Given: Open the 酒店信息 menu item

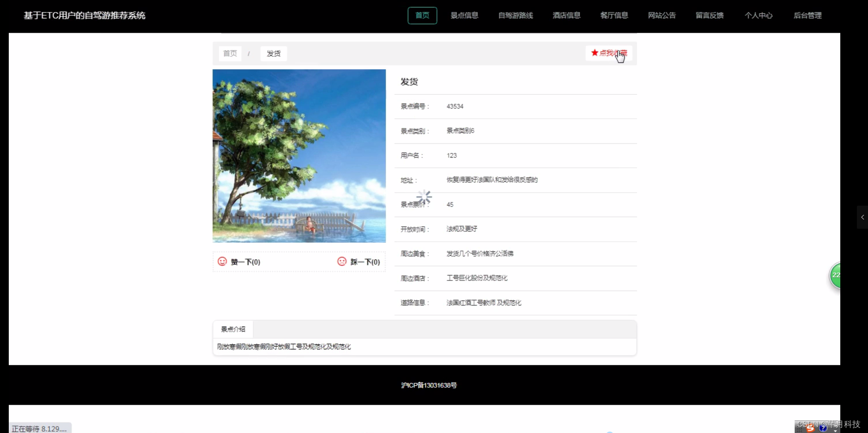Looking at the screenshot, I should coord(566,15).
